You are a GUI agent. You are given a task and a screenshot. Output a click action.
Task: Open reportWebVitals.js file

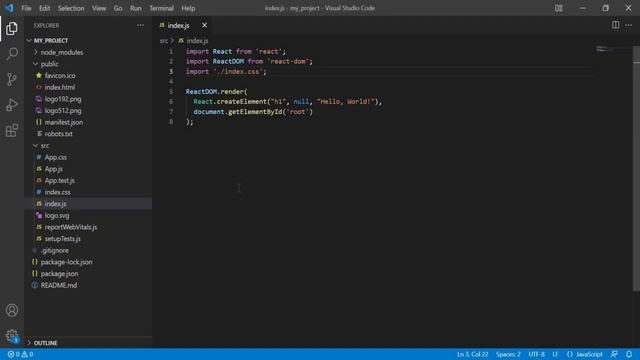click(x=88, y=227)
